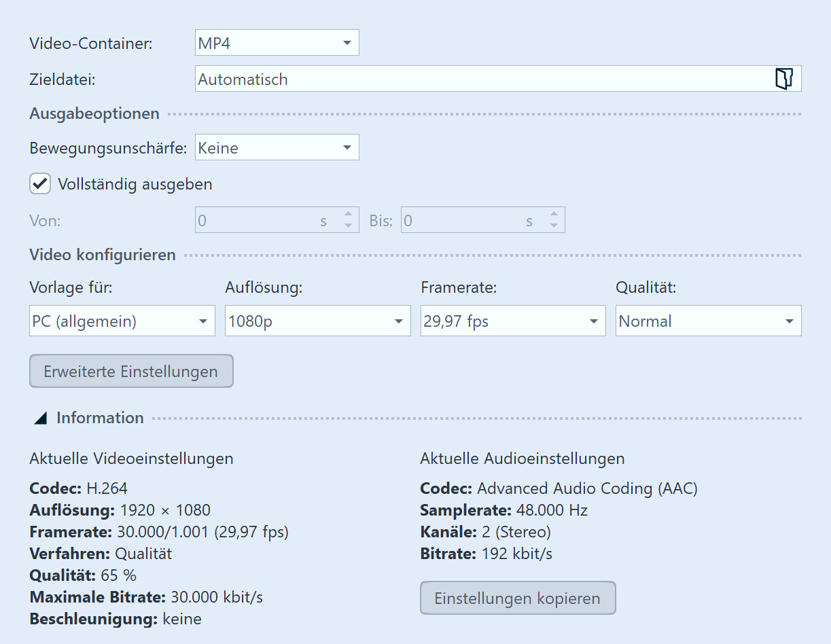Uncheck the Vollständig ausgeben checkbox
Screen dimensions: 831x644
tap(41, 183)
